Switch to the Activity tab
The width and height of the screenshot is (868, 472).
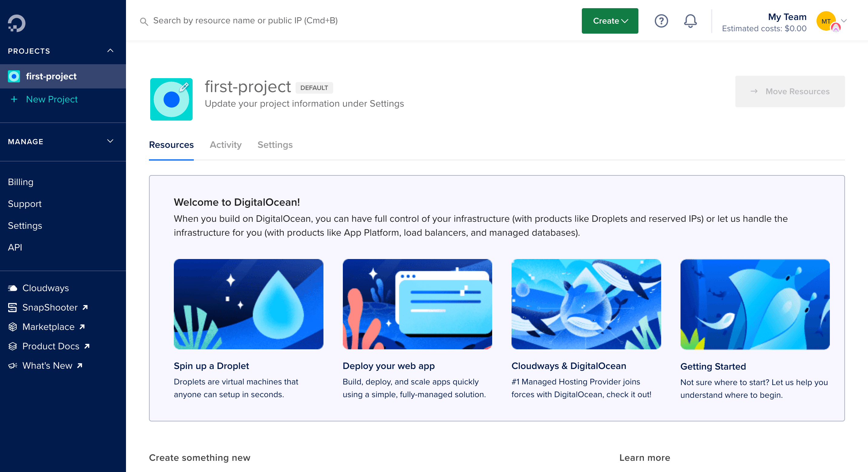[x=225, y=145]
